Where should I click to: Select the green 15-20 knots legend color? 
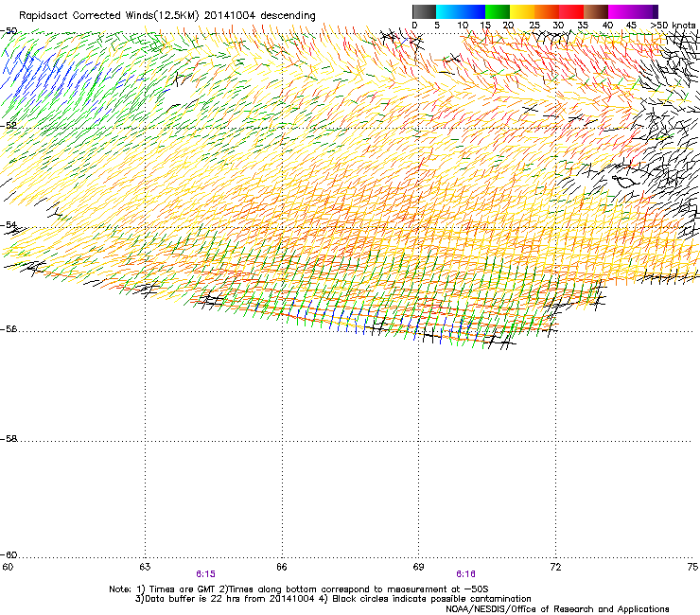(x=498, y=11)
